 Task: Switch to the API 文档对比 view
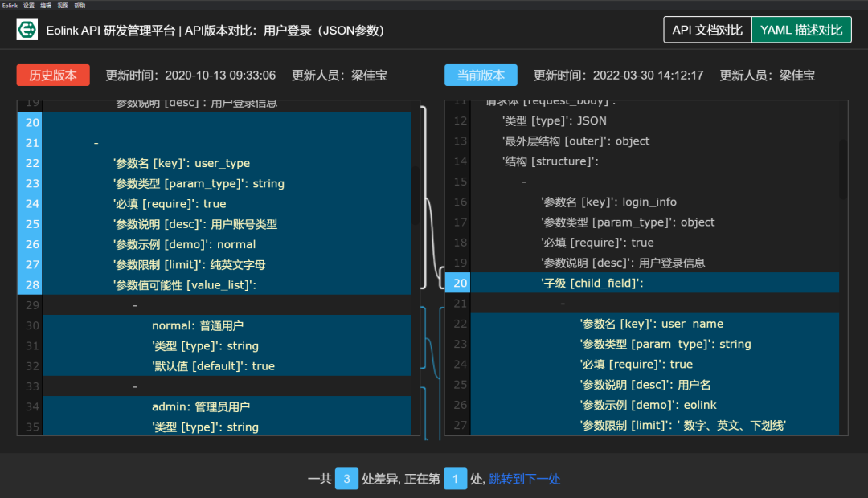pyautogui.click(x=707, y=30)
